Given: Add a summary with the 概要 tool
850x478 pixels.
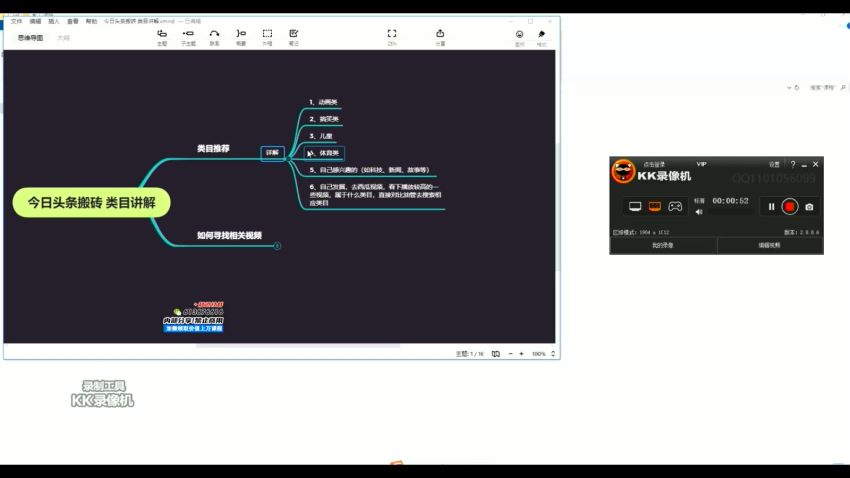Looking at the screenshot, I should tap(241, 37).
